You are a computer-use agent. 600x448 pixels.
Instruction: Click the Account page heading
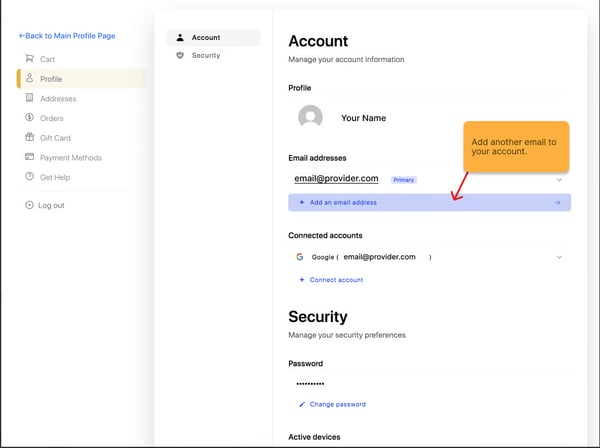tap(318, 41)
